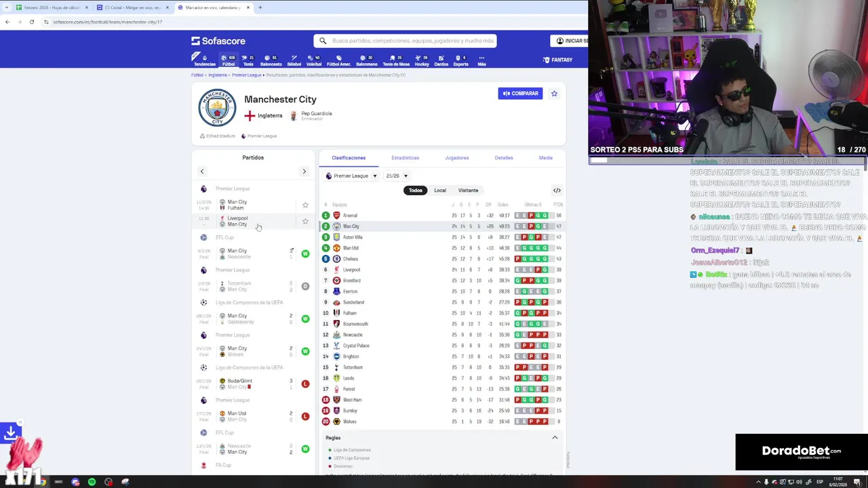Open a new browser tab
Image resolution: width=868 pixels, height=488 pixels.
260,7
